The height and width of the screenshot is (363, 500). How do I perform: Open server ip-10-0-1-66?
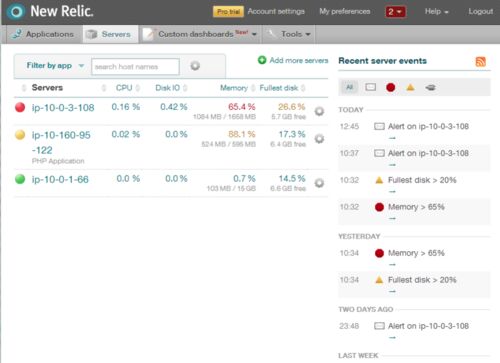tap(60, 179)
